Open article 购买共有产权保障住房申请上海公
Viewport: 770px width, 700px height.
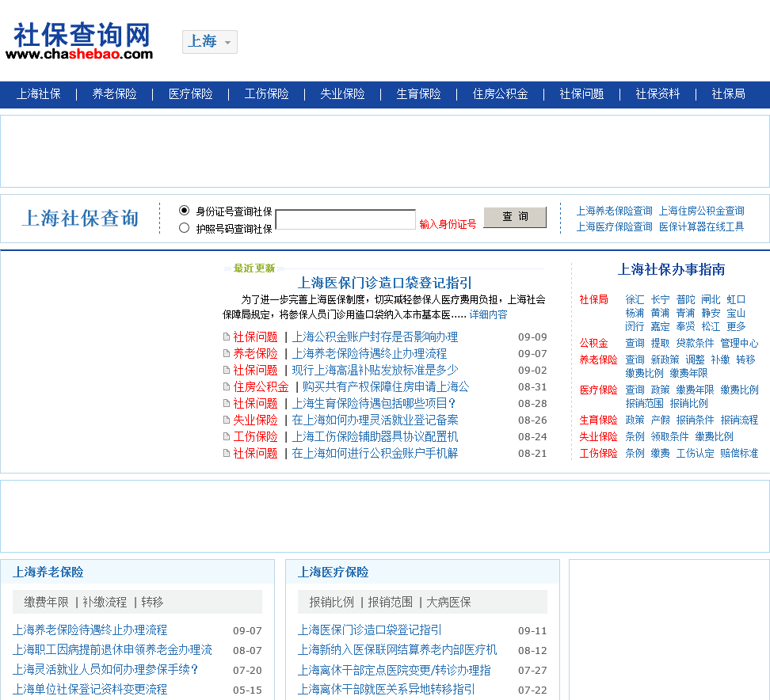[386, 386]
